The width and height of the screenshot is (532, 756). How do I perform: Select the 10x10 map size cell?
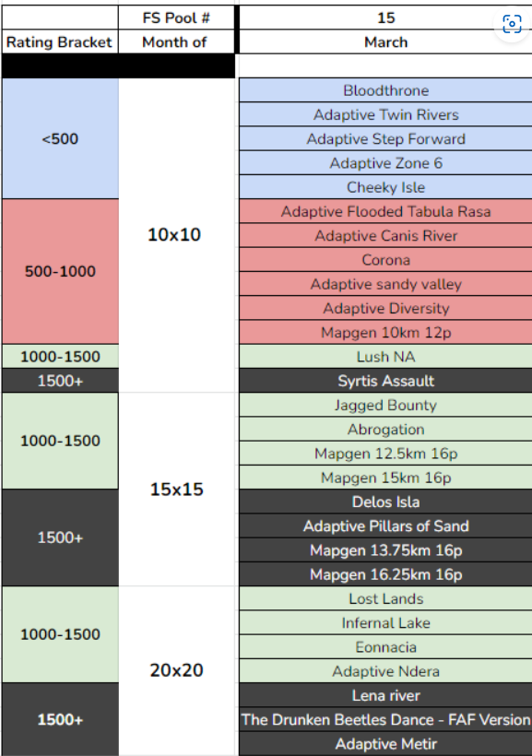[176, 235]
